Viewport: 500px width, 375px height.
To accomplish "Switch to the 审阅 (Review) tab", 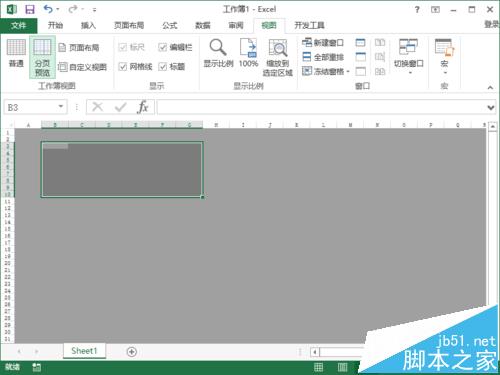I will point(236,25).
